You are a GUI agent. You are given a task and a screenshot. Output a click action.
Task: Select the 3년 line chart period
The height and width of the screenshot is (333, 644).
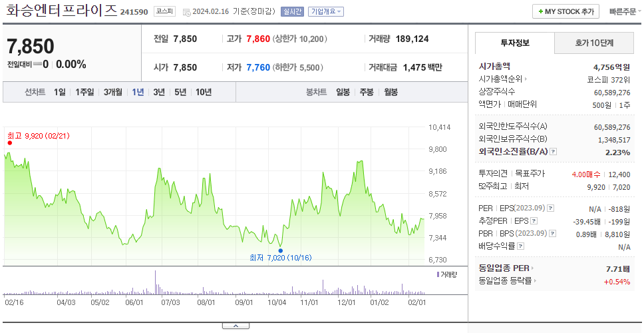[x=159, y=92]
